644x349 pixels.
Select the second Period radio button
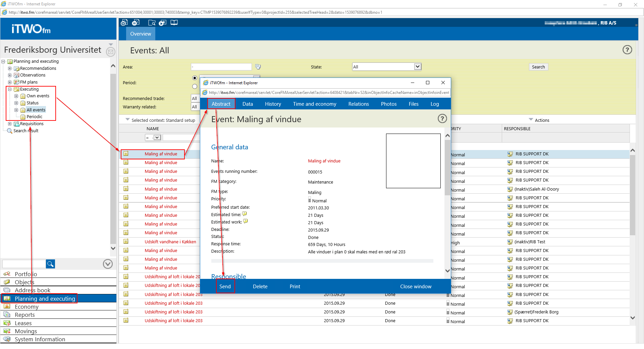pos(195,87)
